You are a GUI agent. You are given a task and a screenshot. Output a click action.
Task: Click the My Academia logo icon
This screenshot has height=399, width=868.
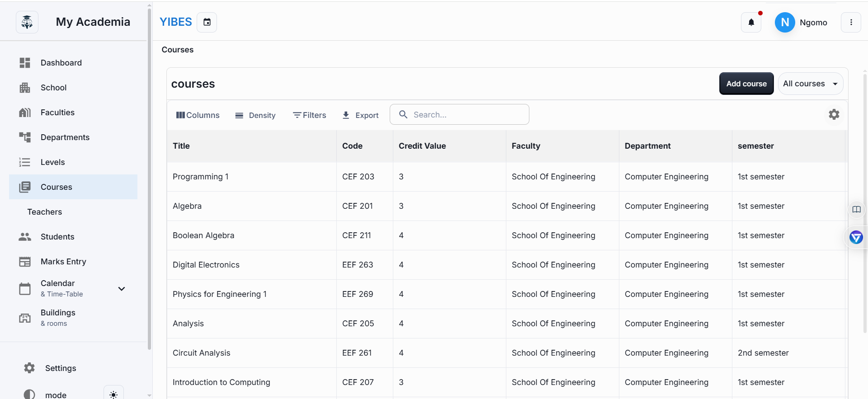tap(27, 22)
